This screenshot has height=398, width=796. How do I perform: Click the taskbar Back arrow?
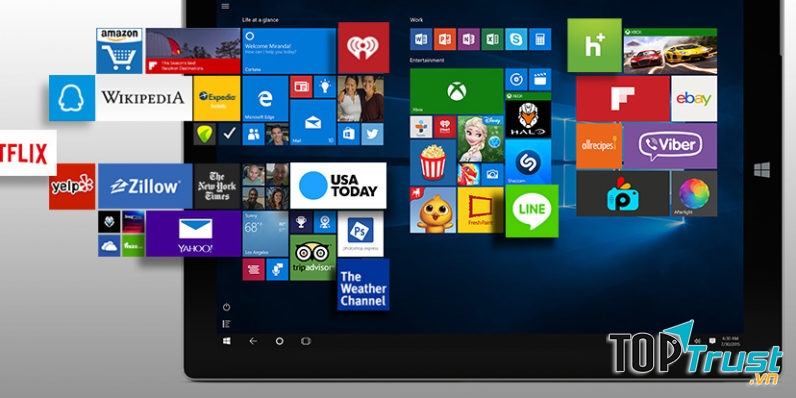[253, 341]
